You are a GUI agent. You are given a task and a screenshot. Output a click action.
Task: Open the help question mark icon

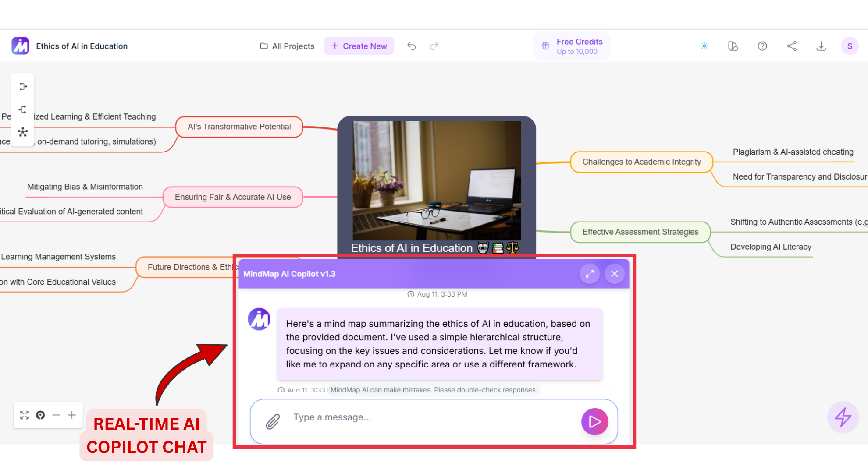click(762, 46)
